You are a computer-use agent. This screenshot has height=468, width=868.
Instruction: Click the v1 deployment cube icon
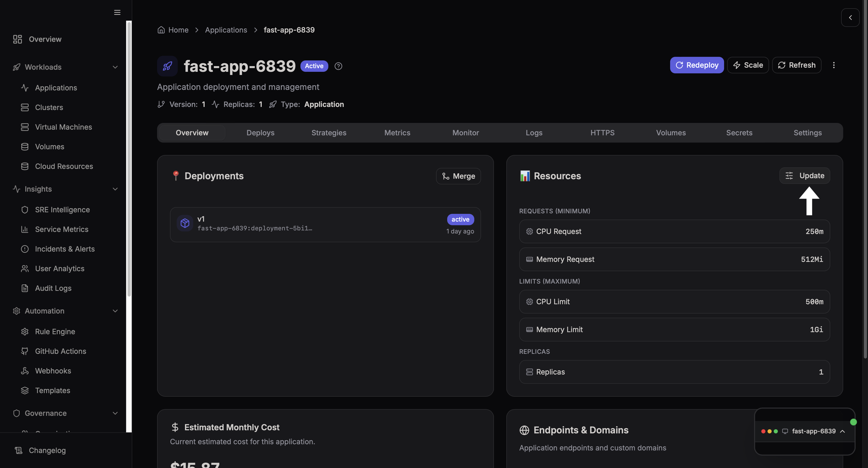185,223
